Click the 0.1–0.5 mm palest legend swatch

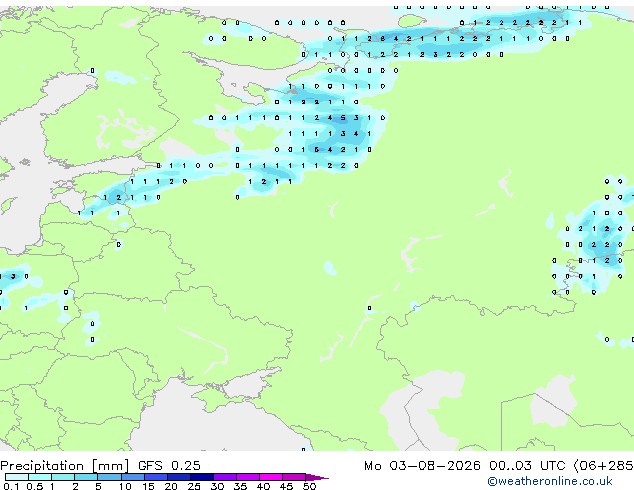click(x=17, y=477)
